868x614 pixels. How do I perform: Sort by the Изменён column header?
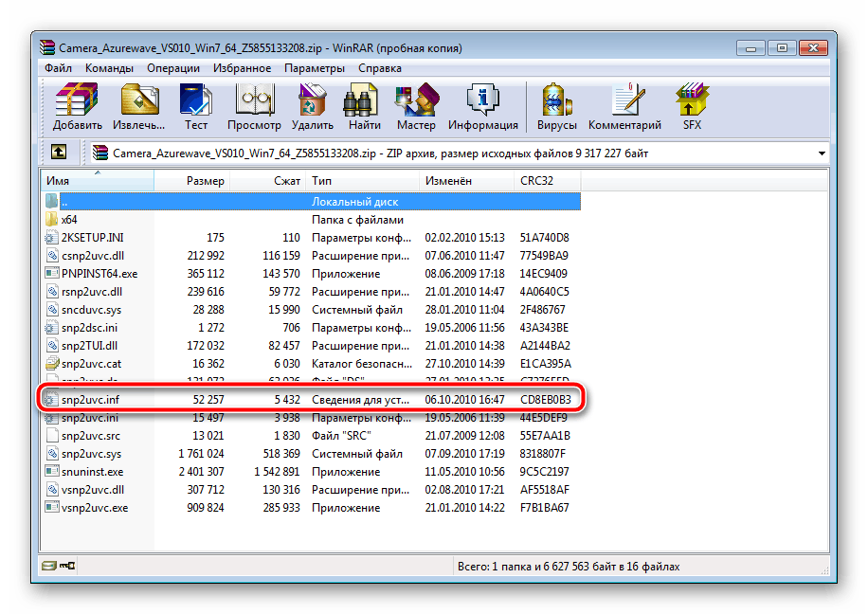pyautogui.click(x=449, y=181)
